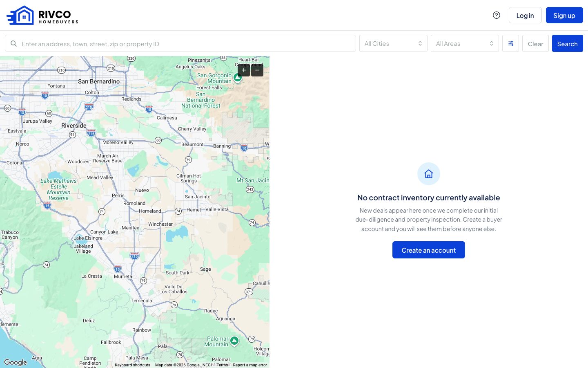The height and width of the screenshot is (368, 588).
Task: Click the Palomar Mountain park marker
Action: click(x=234, y=341)
